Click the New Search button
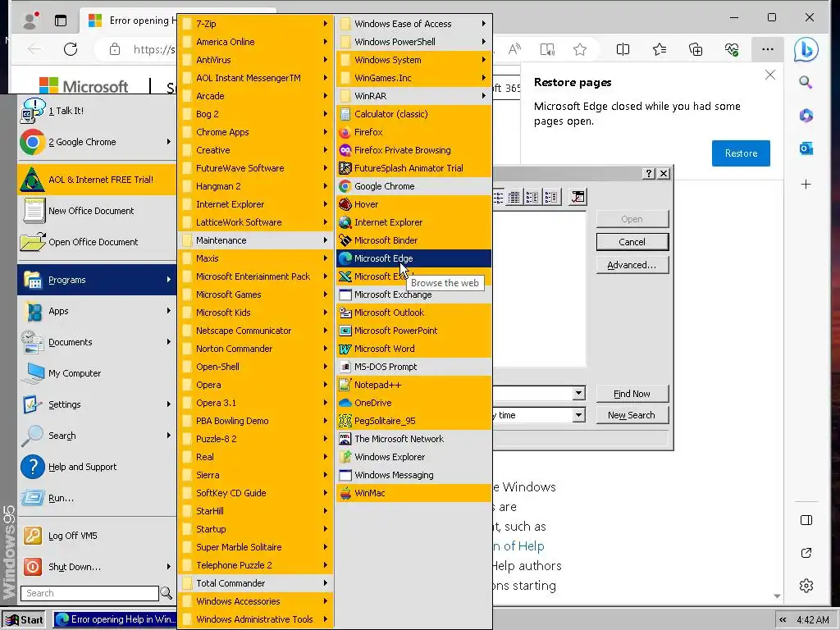The image size is (840, 630). click(632, 414)
